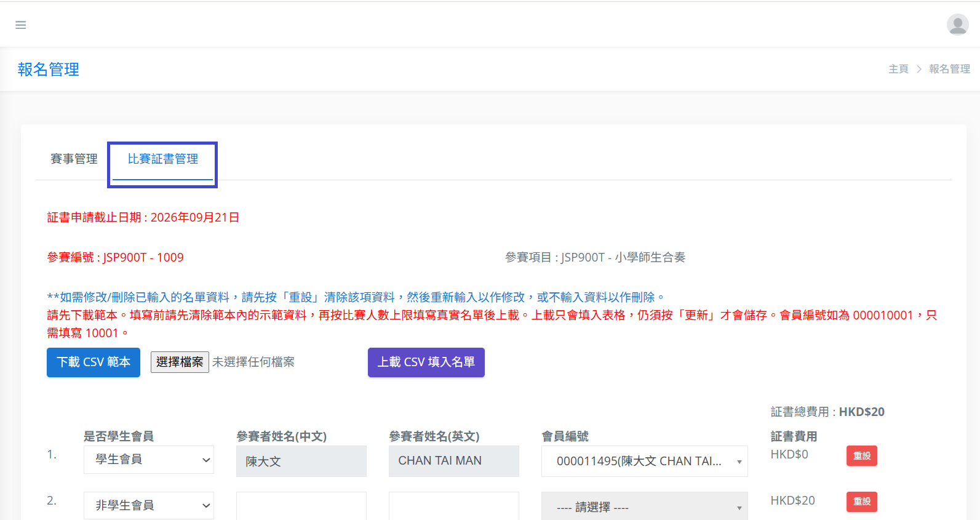Reset row 1 with 重設 button

[x=862, y=456]
